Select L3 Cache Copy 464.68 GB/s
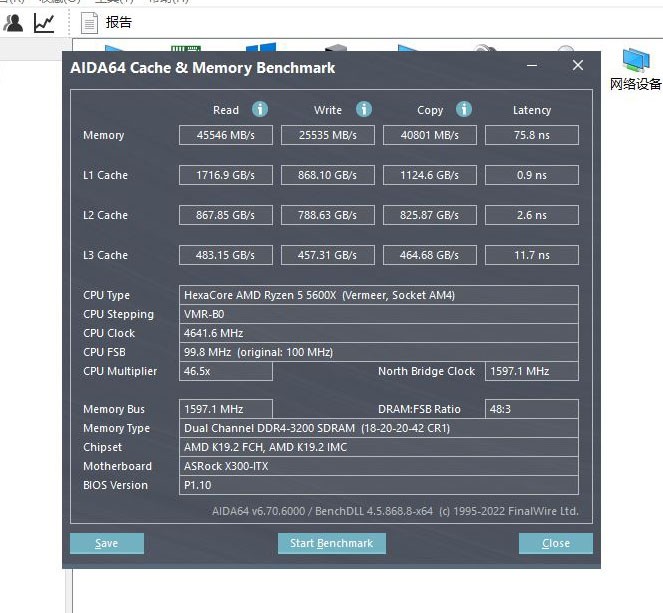Viewport: 663px width, 613px height. pyautogui.click(x=430, y=255)
